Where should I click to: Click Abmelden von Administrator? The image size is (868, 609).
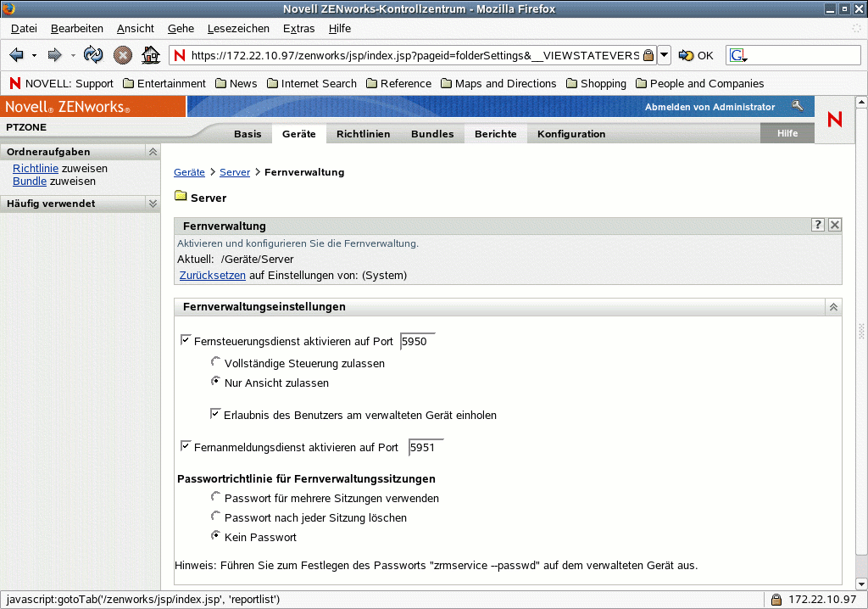[709, 107]
